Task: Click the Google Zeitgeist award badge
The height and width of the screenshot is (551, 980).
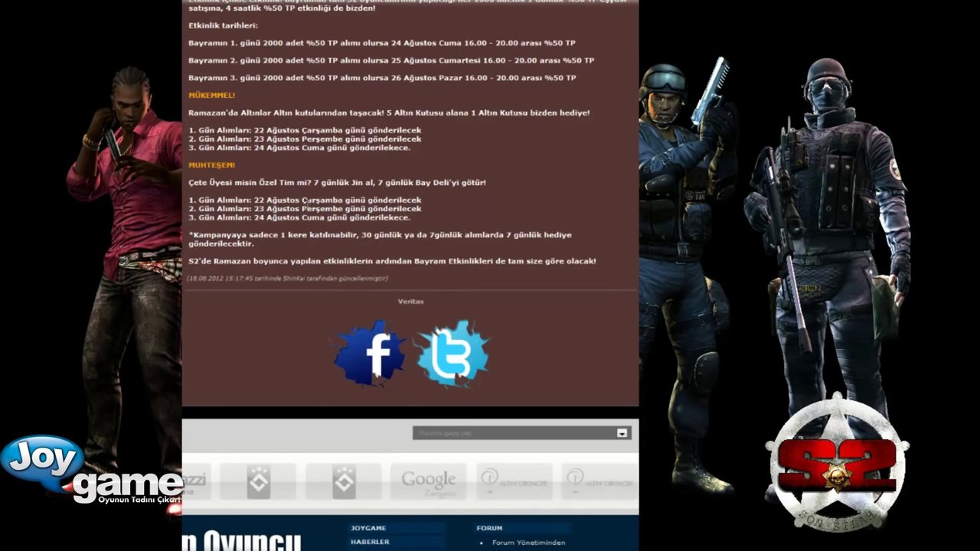Action: coord(428,482)
